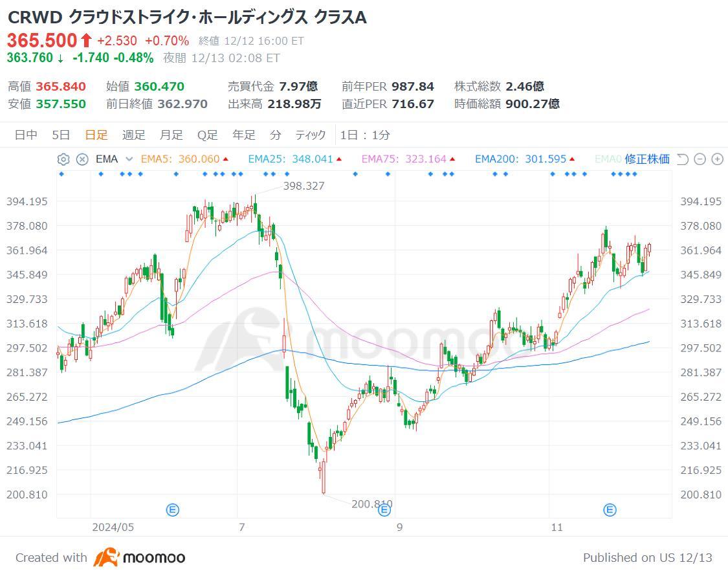Viewport: 728px width, 578px height.
Task: Zoom in chart with plus icon
Action: pyautogui.click(x=717, y=159)
